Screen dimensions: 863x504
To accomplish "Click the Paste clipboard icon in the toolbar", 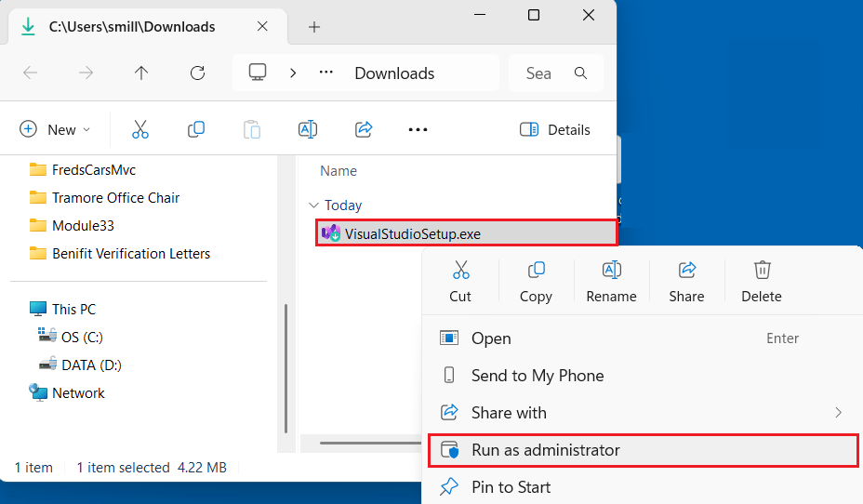I will tap(251, 130).
